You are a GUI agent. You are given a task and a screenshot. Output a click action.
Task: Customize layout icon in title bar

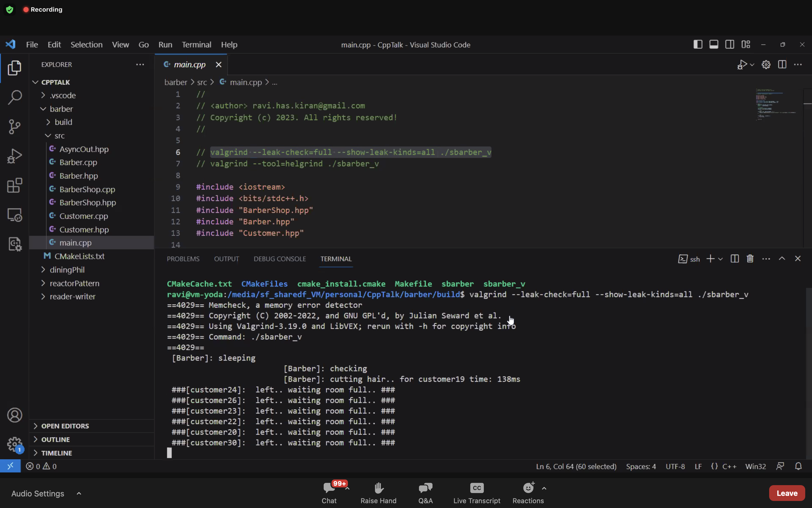click(745, 44)
